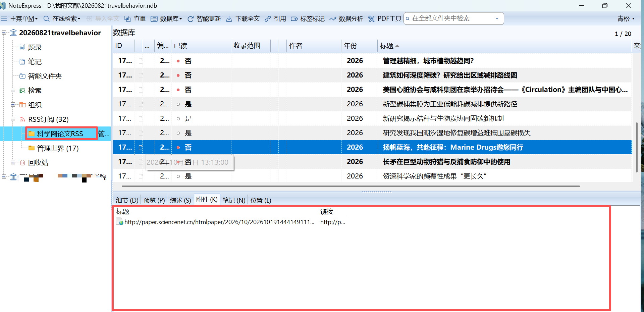Open the 主菜单M hamburger icon

(4, 19)
